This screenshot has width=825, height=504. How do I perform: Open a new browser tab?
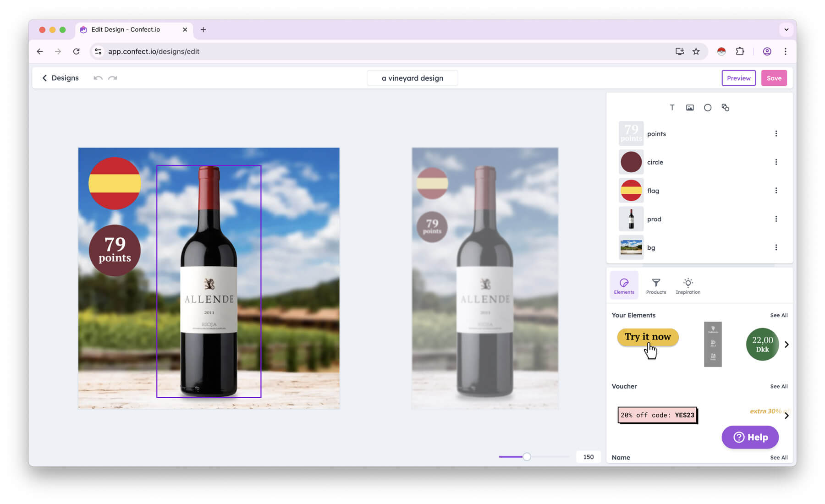203,29
